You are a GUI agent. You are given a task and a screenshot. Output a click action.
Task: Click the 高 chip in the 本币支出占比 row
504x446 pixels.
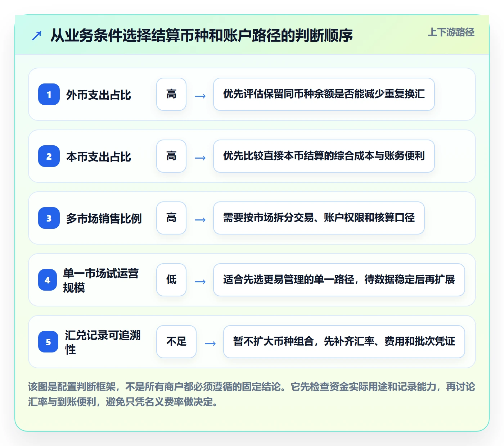pos(171,156)
